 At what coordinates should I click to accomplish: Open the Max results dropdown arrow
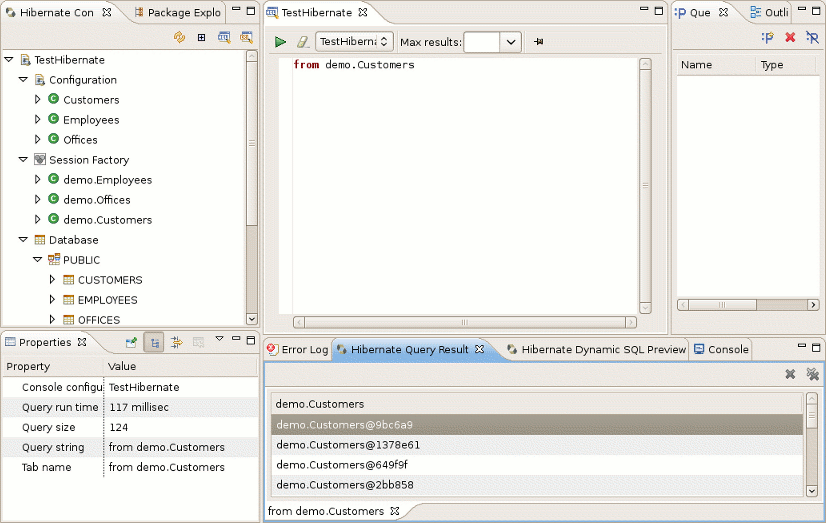coord(510,42)
